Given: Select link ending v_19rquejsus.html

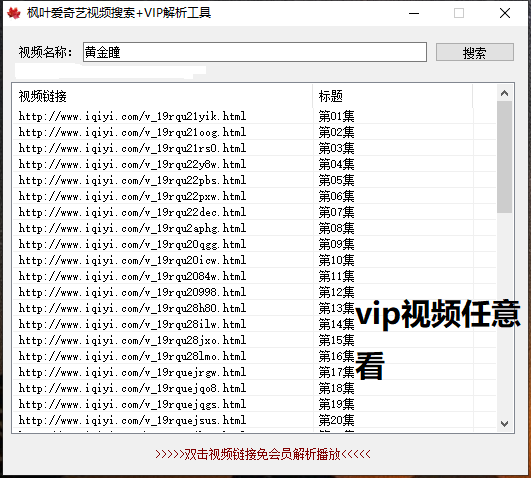Looking at the screenshot, I should [x=132, y=420].
